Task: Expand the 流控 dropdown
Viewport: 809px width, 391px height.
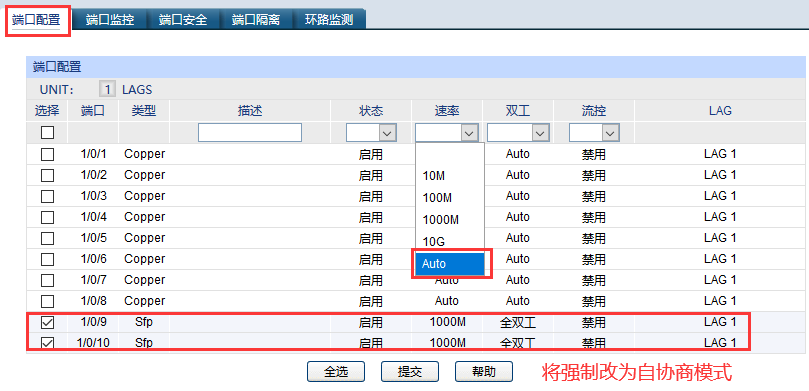Action: coord(594,133)
